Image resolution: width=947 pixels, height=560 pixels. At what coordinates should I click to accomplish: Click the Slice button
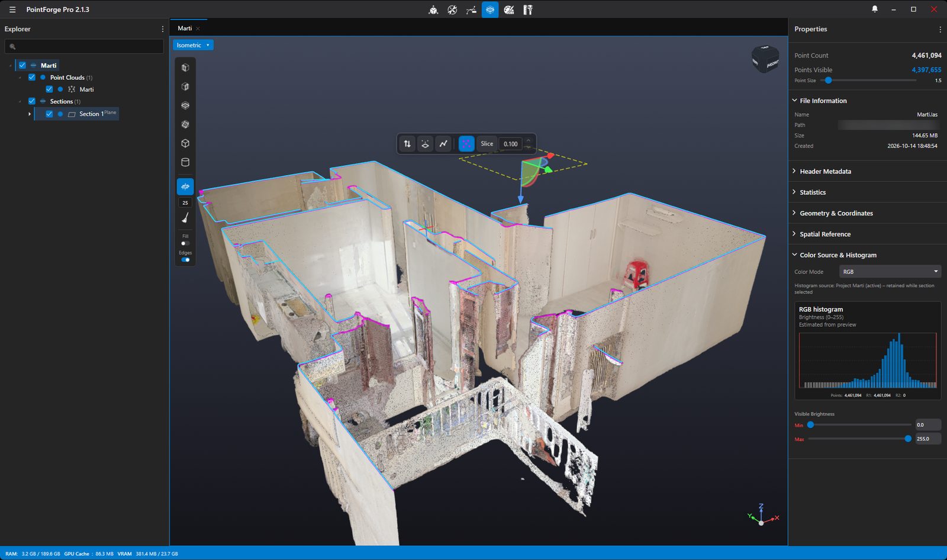[487, 144]
